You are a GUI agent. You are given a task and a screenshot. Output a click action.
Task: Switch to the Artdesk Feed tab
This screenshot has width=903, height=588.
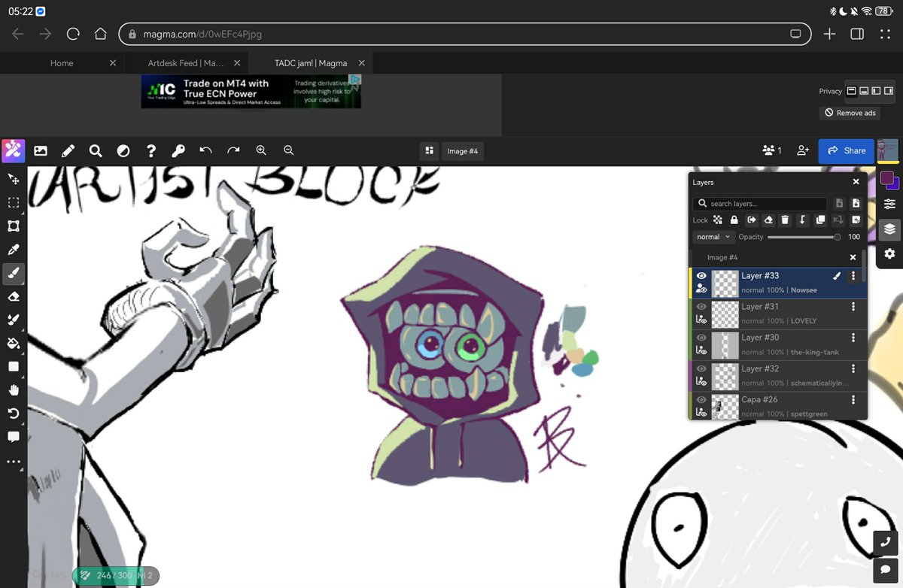[186, 63]
